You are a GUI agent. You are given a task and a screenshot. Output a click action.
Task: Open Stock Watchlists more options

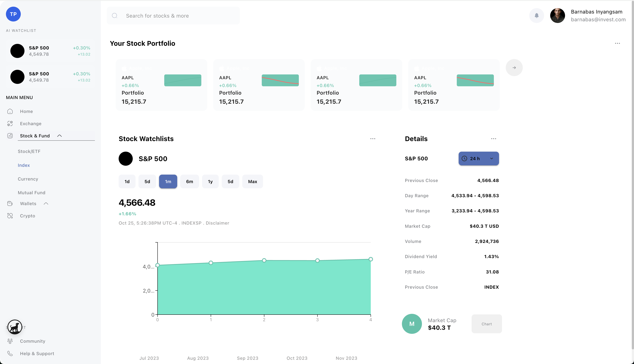click(372, 139)
